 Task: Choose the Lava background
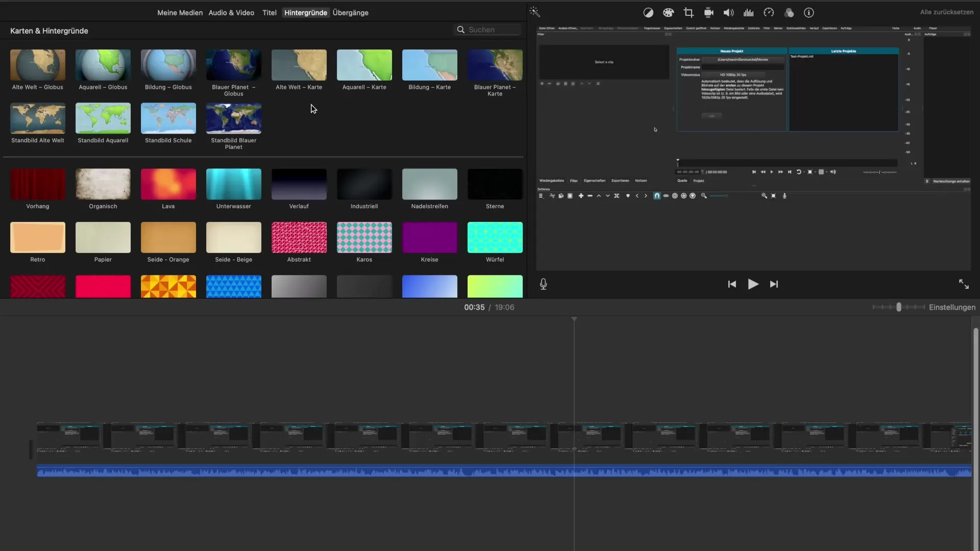click(168, 184)
